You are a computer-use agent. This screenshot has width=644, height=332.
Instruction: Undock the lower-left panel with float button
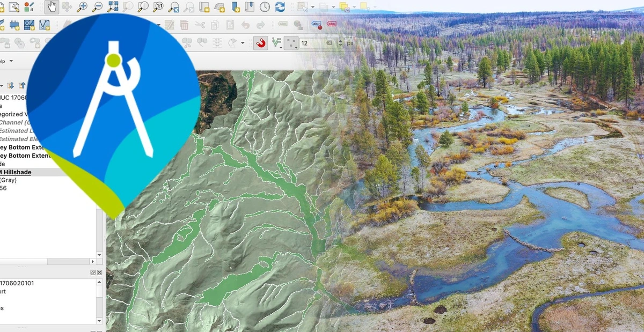pyautogui.click(x=93, y=272)
